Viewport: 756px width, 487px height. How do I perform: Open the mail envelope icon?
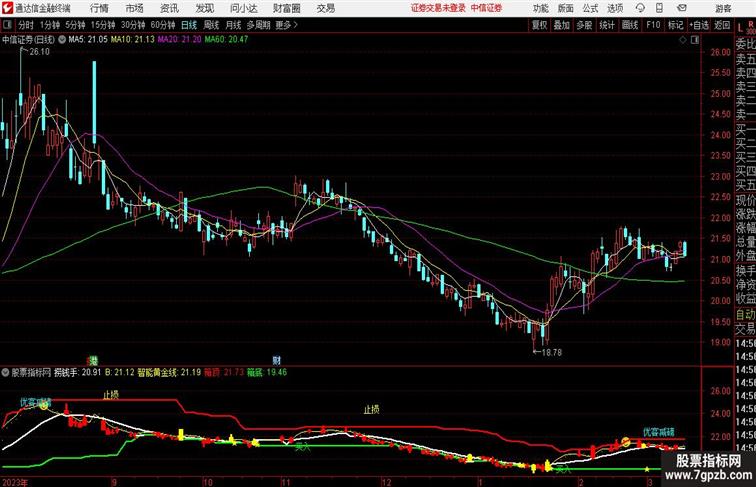pos(682,8)
